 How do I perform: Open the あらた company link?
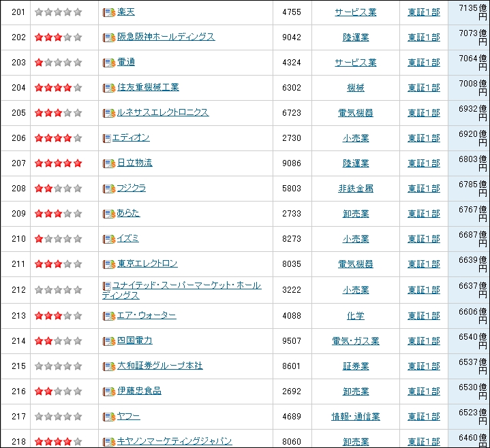(x=128, y=214)
